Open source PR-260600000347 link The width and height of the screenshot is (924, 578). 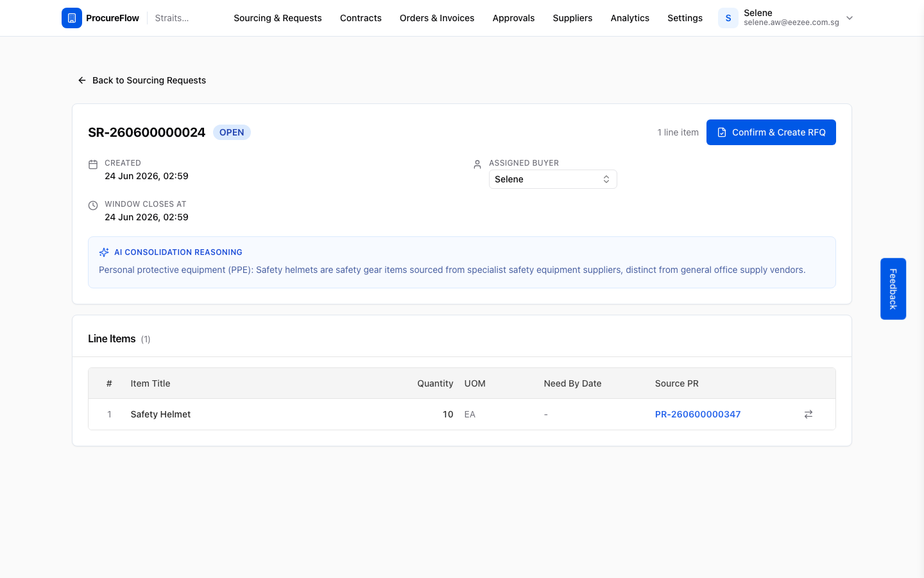697,414
